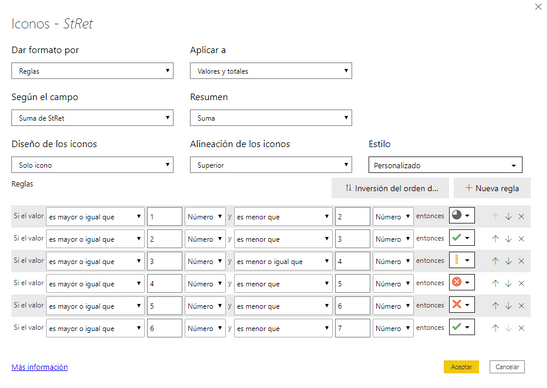Viewport: 547px width, 388px height.
Task: Open green check icon picker for rule 2 to 3
Action: 462,238
